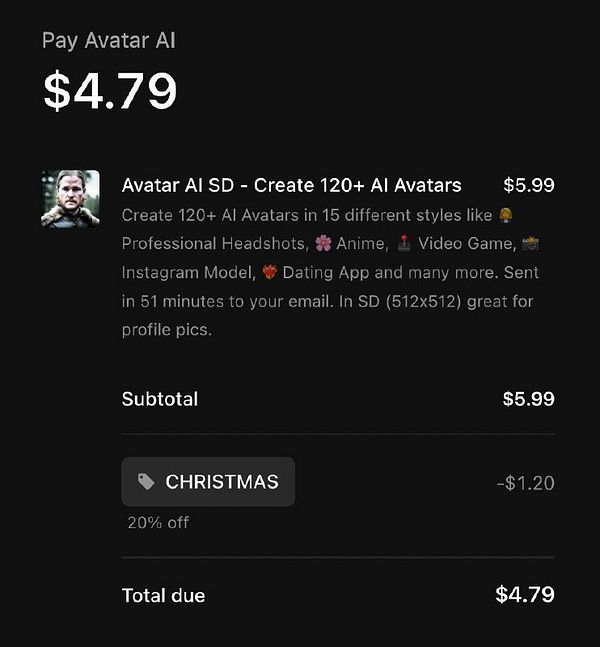Select the product title Avatar AI SD
600x647 pixels.
click(x=291, y=185)
